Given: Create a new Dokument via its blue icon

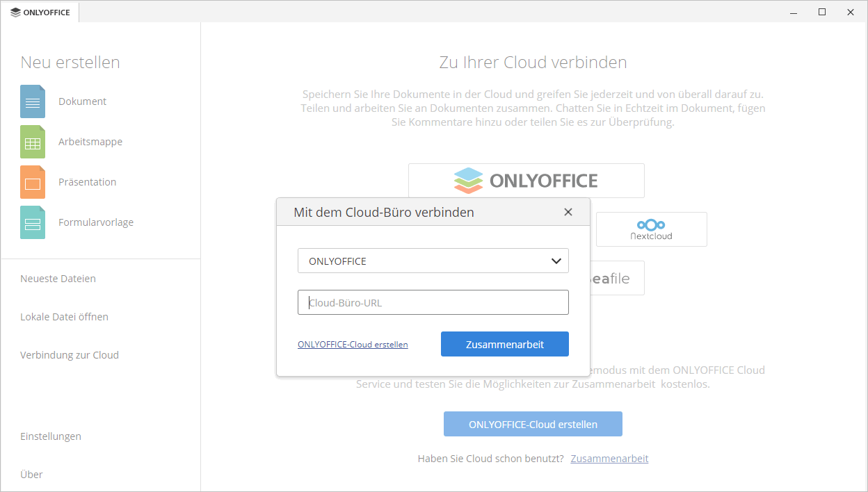Looking at the screenshot, I should [x=33, y=101].
